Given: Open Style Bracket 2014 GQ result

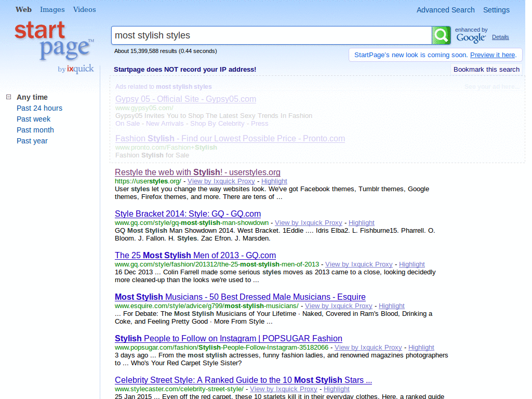Looking at the screenshot, I should pos(188,214).
